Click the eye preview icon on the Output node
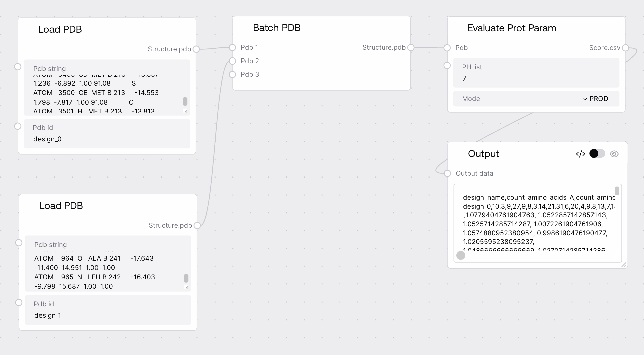This screenshot has width=644, height=355. (x=615, y=154)
